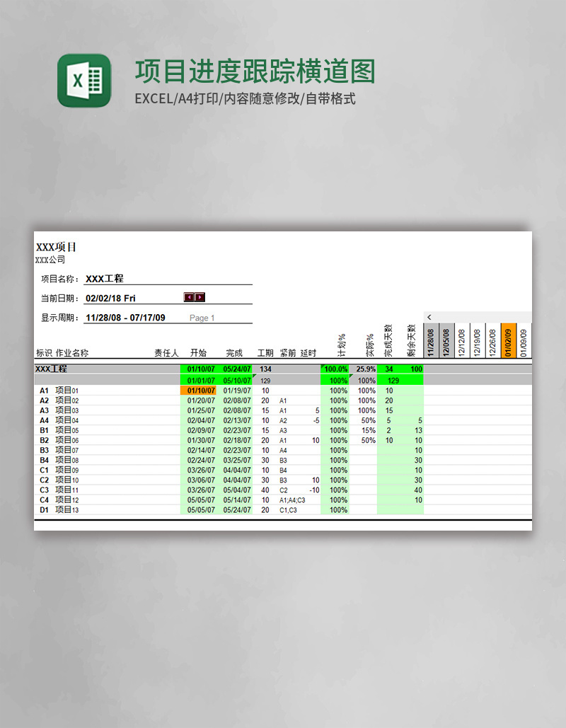The height and width of the screenshot is (728, 566).
Task: Select the 12/05/08 date column header
Action: pos(445,340)
